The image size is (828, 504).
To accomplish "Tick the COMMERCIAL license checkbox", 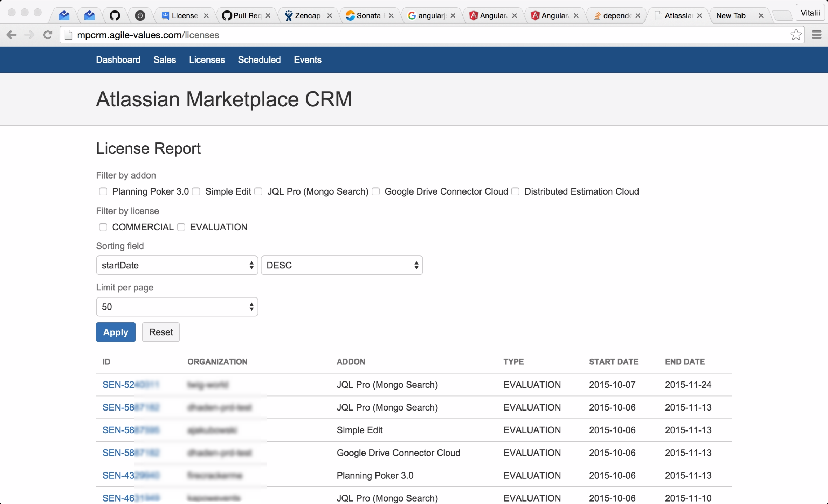I will point(103,227).
